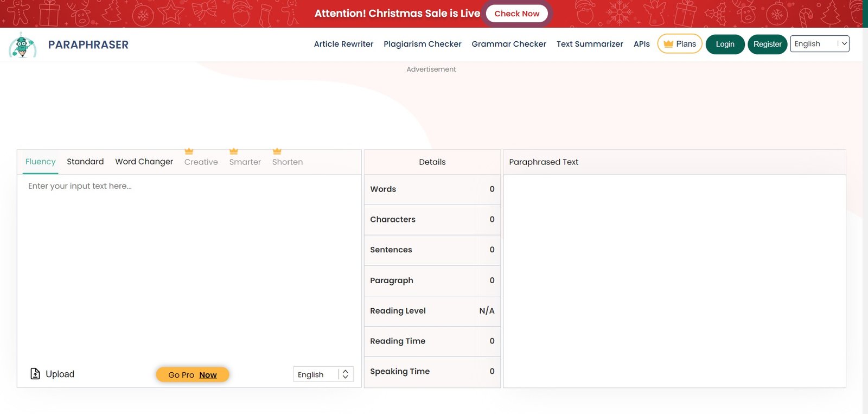The width and height of the screenshot is (868, 414).
Task: Open the input language selector below the text box
Action: click(323, 374)
